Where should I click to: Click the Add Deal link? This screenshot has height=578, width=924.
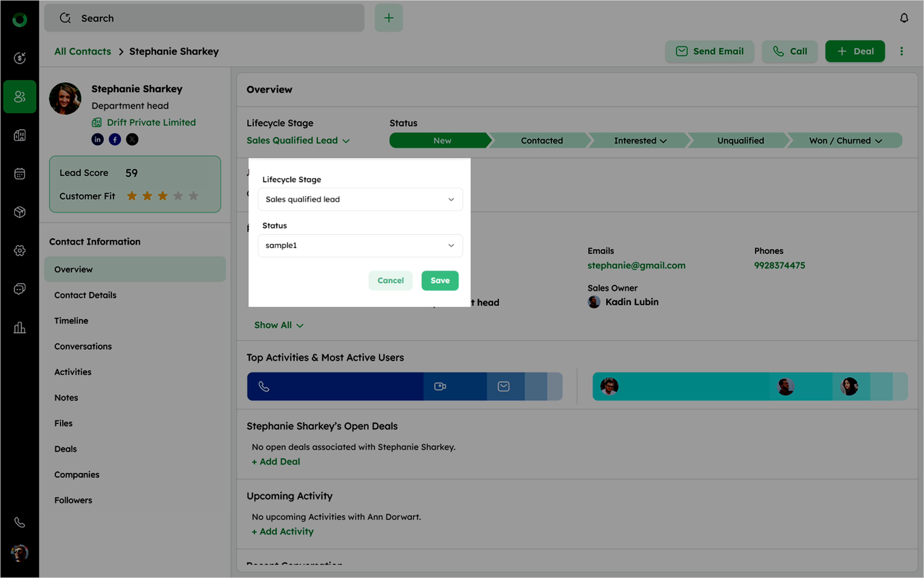pos(276,461)
